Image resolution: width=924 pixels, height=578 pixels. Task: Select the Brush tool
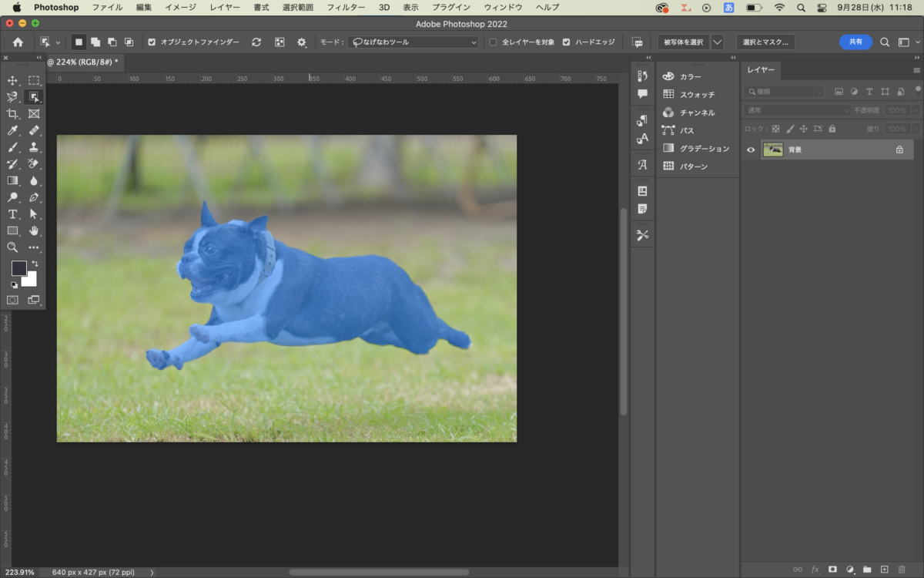[12, 147]
